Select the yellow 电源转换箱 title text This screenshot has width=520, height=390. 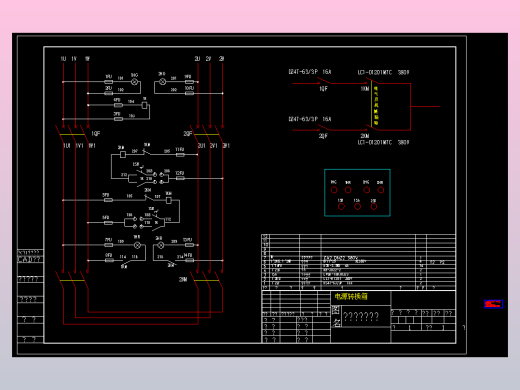click(x=351, y=296)
